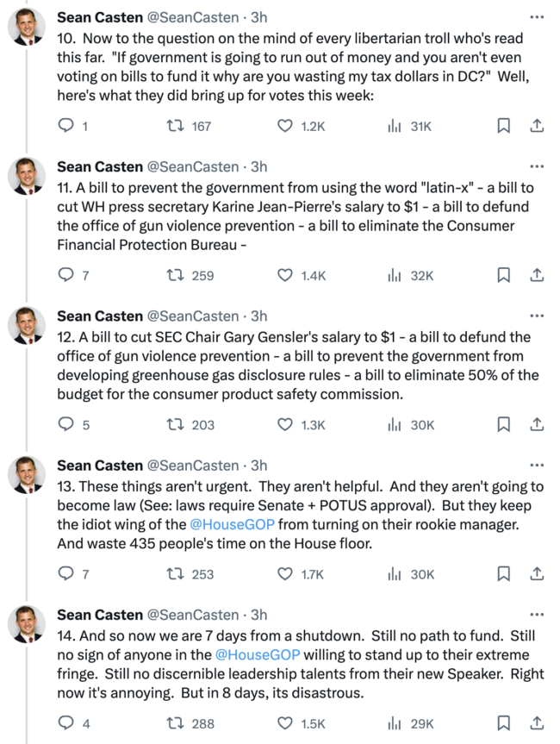Like tweet 14 with 1.5K likes
Viewport: 560px width, 744px height.
[x=285, y=722]
